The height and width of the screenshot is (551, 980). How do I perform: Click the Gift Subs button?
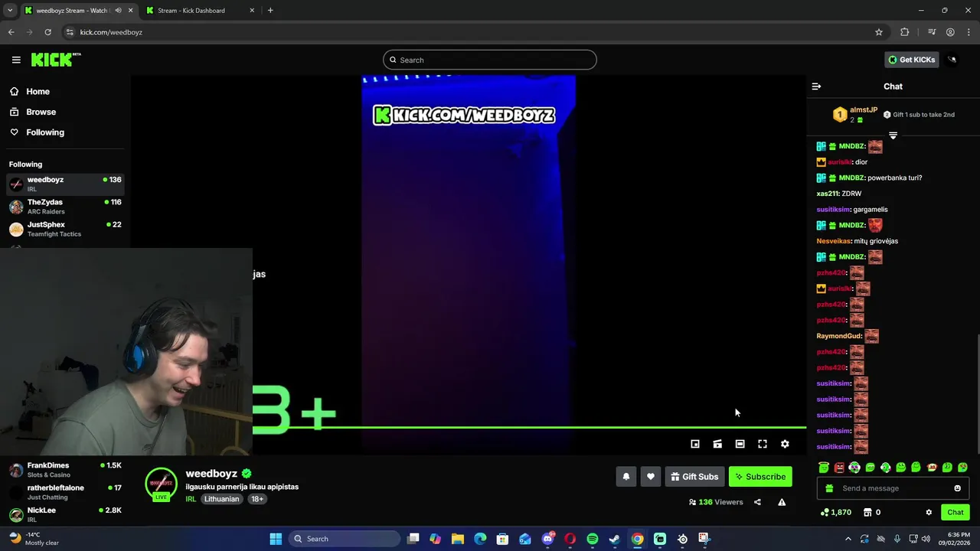pyautogui.click(x=694, y=477)
